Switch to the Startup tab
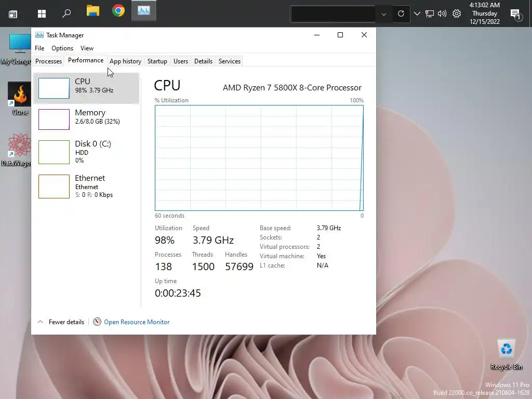Image resolution: width=532 pixels, height=399 pixels. [x=157, y=61]
